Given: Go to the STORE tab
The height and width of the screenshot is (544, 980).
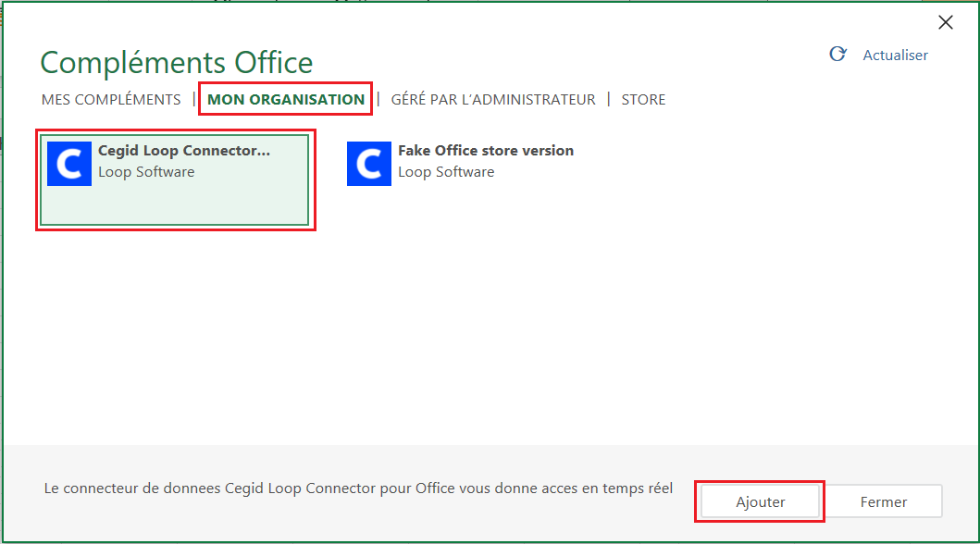Looking at the screenshot, I should 643,99.
